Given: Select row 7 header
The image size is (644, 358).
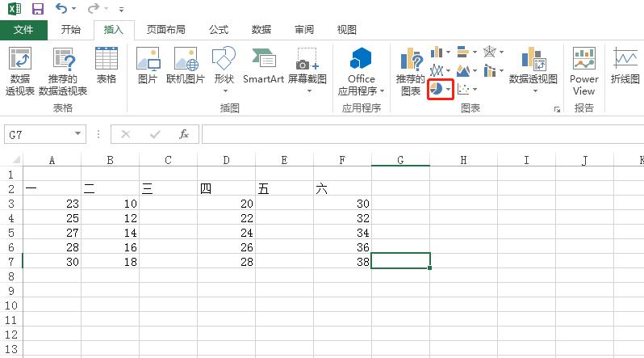Looking at the screenshot, I should click(x=11, y=262).
